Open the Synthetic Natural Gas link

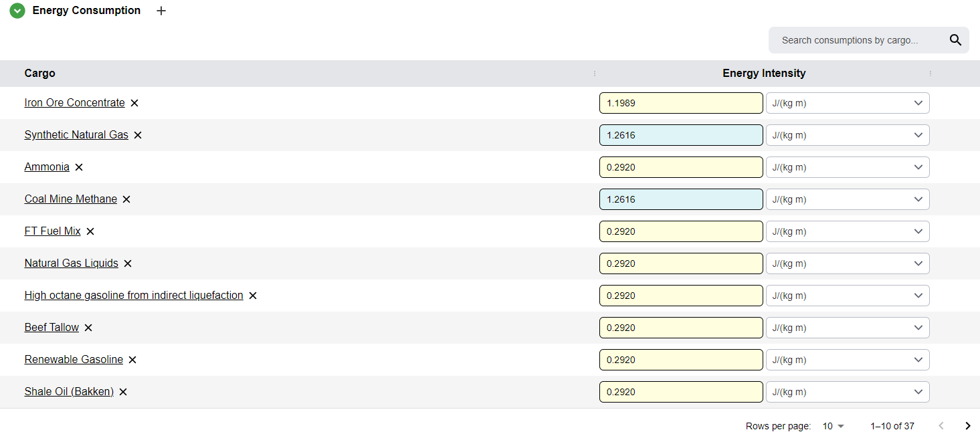(x=76, y=134)
